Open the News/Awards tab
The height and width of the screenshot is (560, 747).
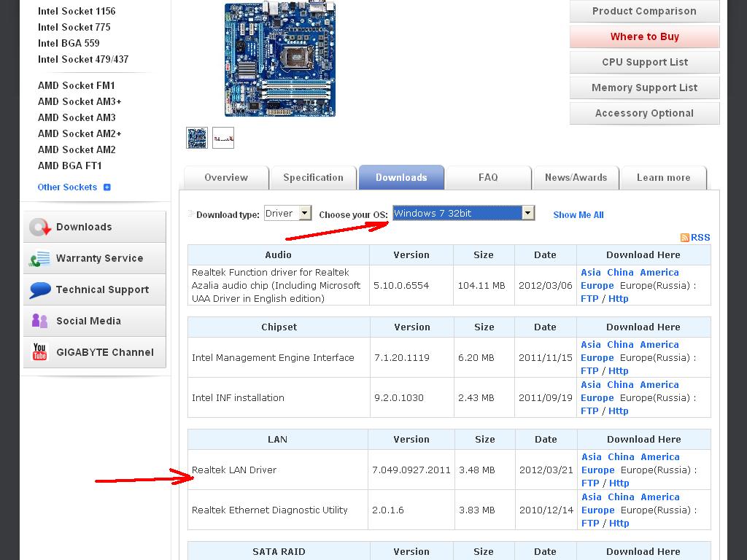(576, 178)
